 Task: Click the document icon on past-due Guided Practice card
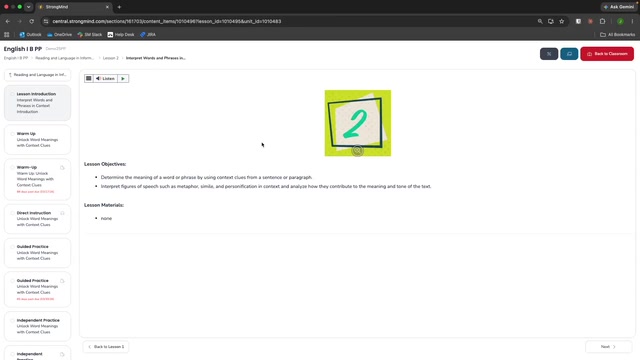[x=62, y=281]
